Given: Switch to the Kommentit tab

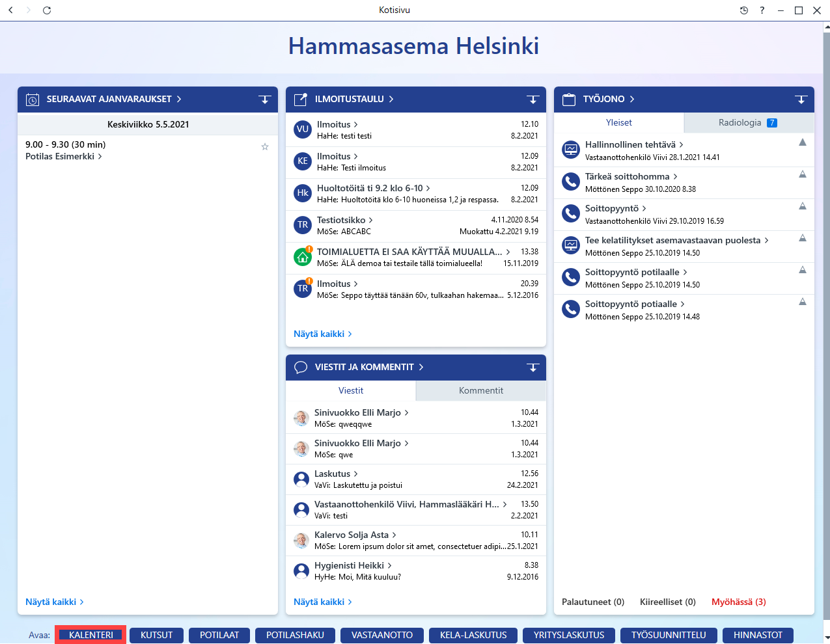Looking at the screenshot, I should pos(481,391).
